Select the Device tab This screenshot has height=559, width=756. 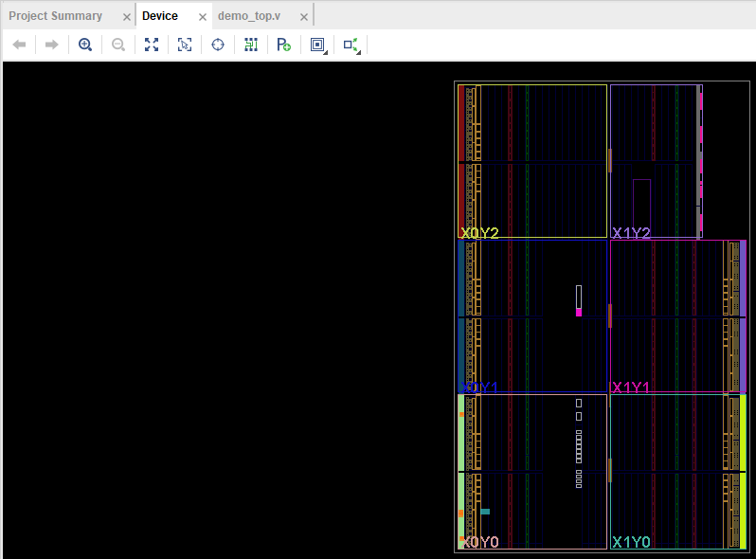160,16
